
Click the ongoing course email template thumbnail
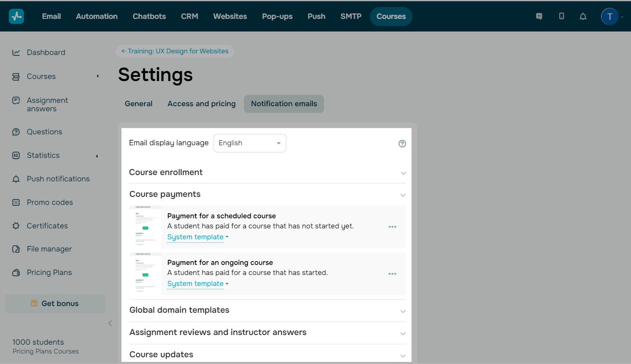[x=145, y=274]
